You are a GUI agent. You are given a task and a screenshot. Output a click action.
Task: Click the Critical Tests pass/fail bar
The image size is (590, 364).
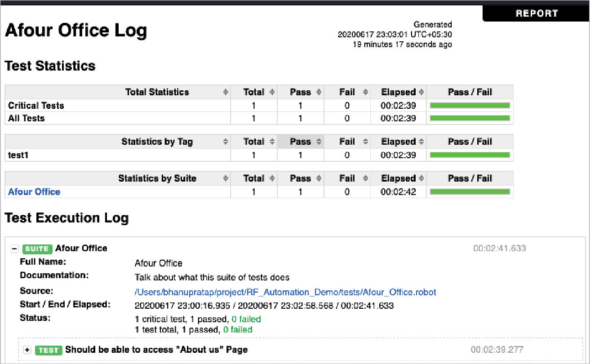(470, 105)
